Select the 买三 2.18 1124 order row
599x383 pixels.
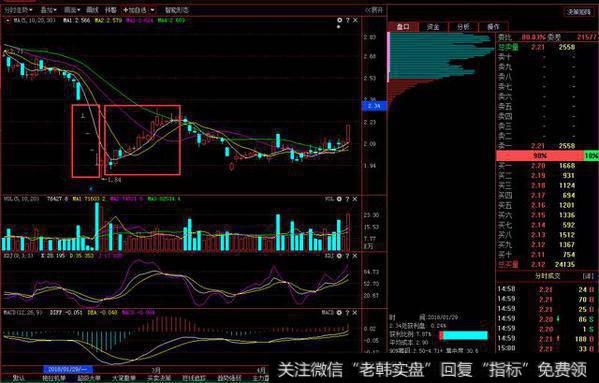click(547, 186)
